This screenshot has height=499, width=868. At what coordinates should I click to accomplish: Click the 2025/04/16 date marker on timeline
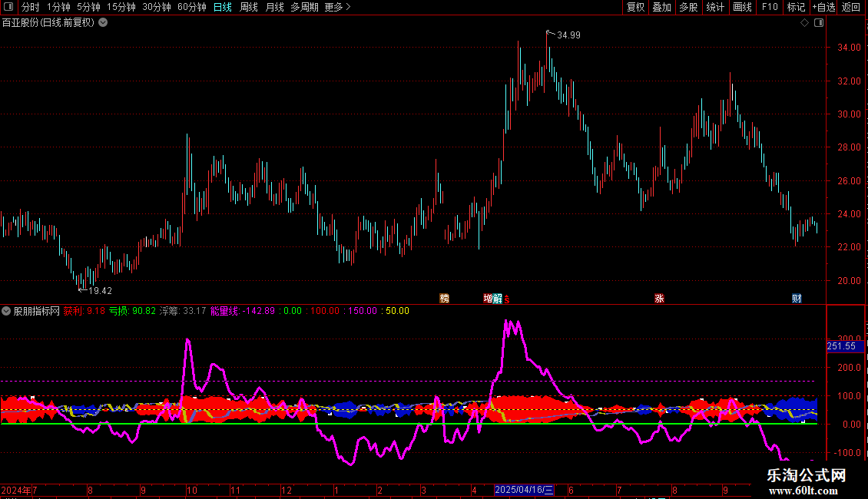pyautogui.click(x=524, y=490)
